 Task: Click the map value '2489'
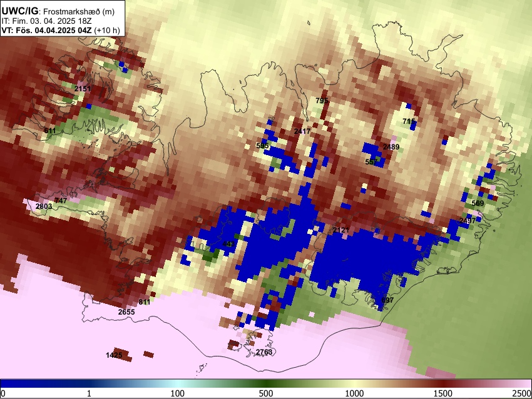391,147
